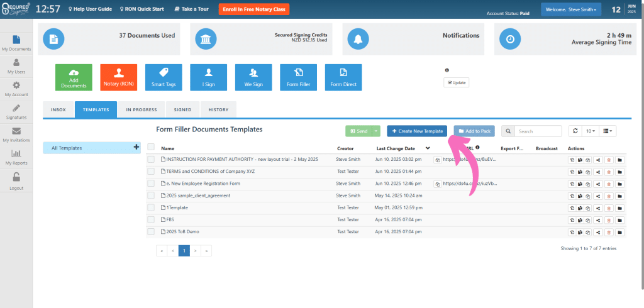Screen dimensions: 644x308
Task: Open the Welcome, Steve Smith dropdown
Action: (x=570, y=9)
